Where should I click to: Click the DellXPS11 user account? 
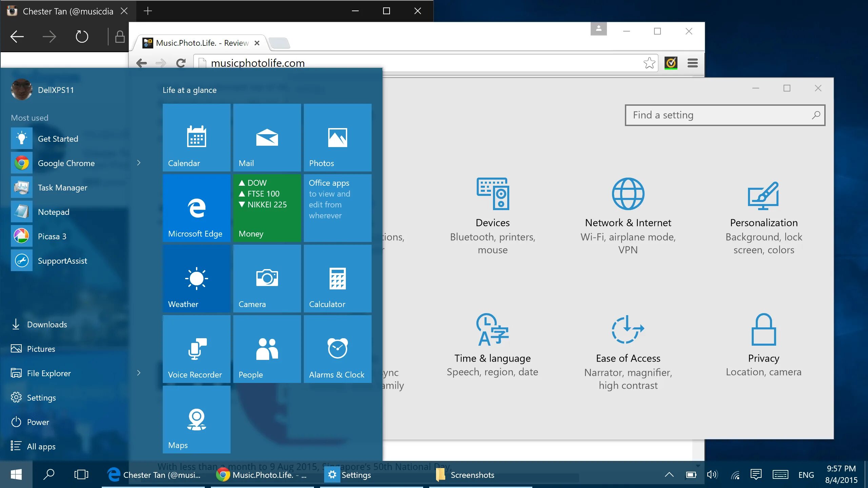pos(43,90)
